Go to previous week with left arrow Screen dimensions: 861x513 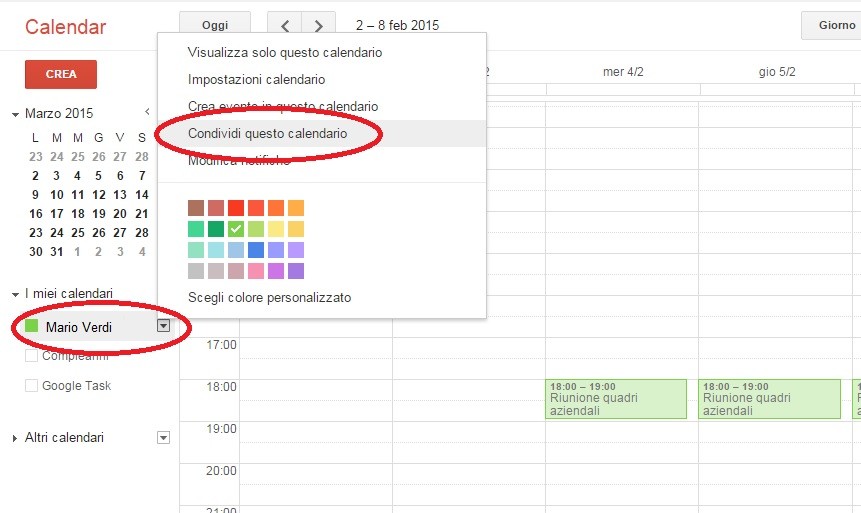[285, 26]
